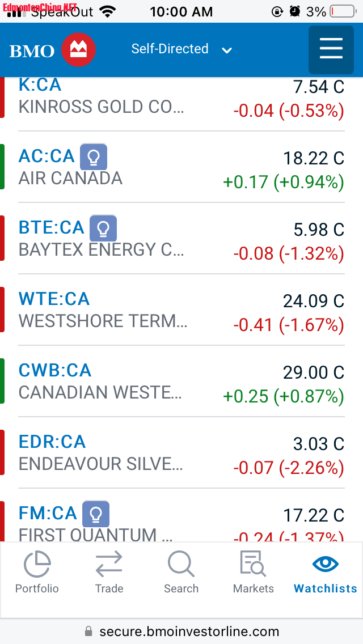The image size is (363, 644).
Task: Click the chevron next to Self-Directed
Action: tap(227, 50)
